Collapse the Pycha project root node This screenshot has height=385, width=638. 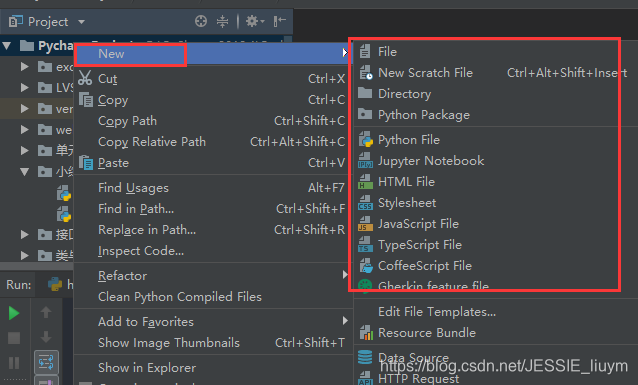click(x=7, y=46)
